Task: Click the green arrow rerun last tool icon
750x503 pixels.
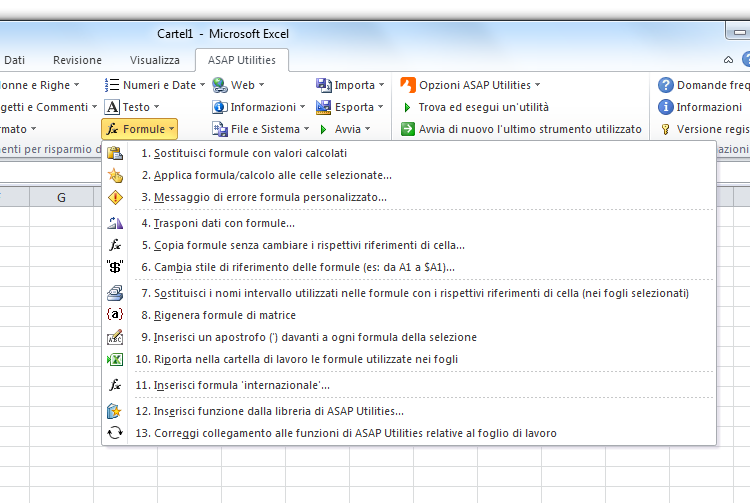Action: [408, 129]
